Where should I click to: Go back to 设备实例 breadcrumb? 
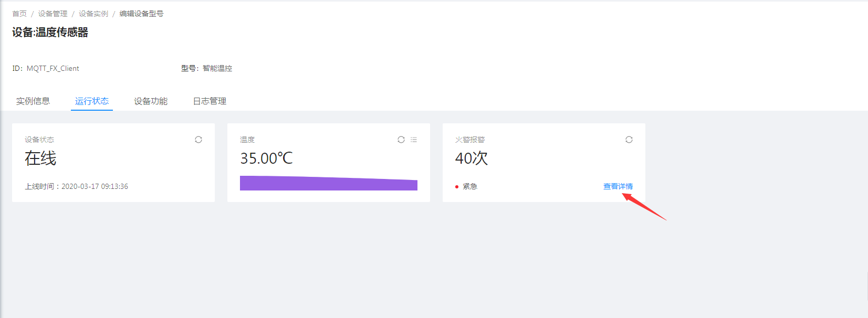pyautogui.click(x=93, y=14)
